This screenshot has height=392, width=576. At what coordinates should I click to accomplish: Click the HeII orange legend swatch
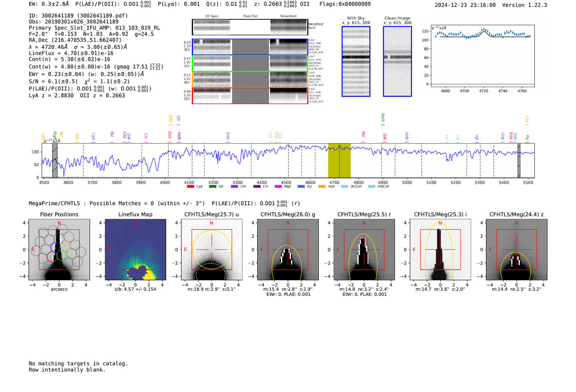tap(322, 186)
